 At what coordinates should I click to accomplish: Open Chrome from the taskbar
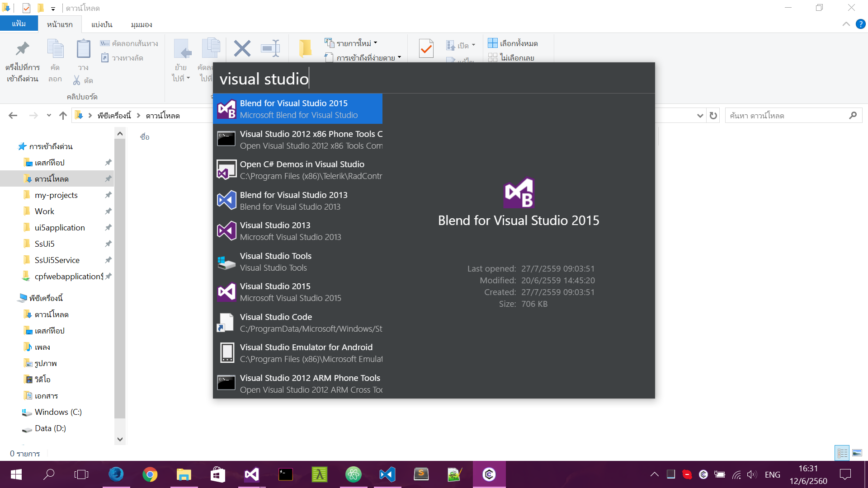[x=150, y=474]
